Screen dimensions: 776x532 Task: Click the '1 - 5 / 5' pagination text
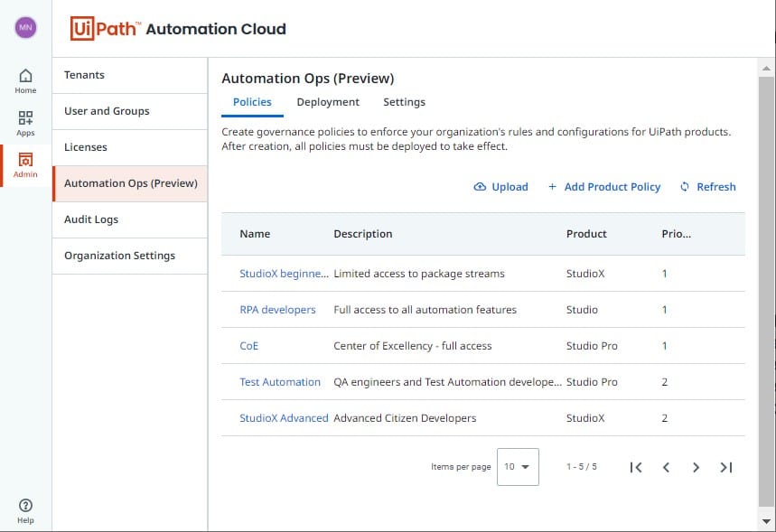pyautogui.click(x=582, y=467)
